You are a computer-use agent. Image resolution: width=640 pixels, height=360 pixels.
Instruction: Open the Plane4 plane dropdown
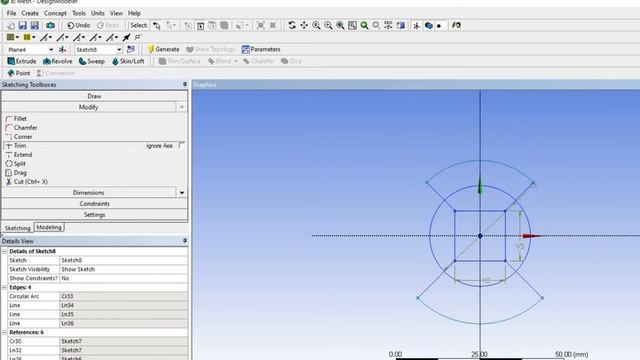point(51,49)
